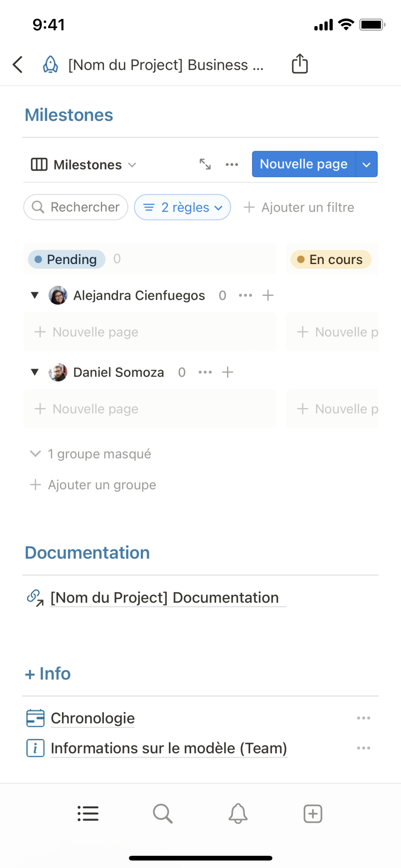The width and height of the screenshot is (401, 868).
Task: Switch view via Milestones view selector
Action: pyautogui.click(x=84, y=165)
